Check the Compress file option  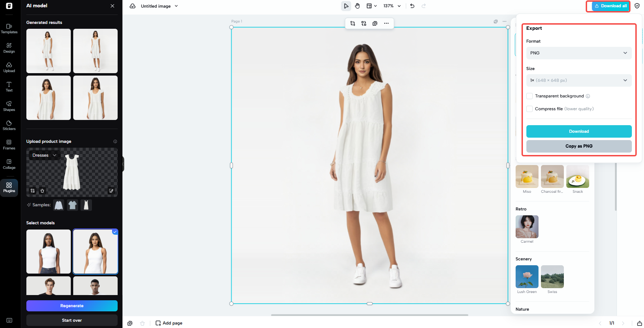click(x=529, y=109)
